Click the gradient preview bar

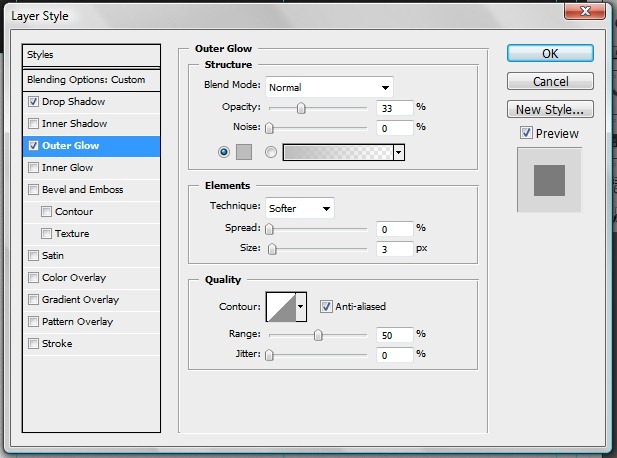338,152
